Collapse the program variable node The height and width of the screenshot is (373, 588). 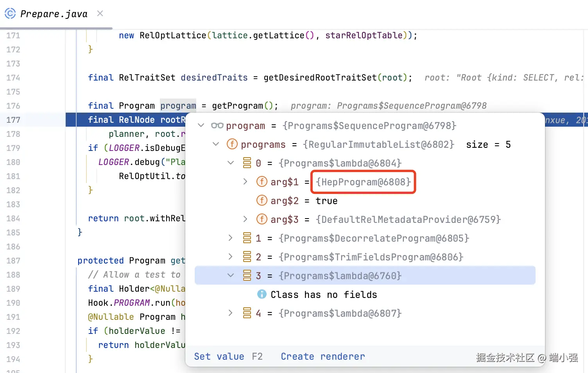click(201, 126)
